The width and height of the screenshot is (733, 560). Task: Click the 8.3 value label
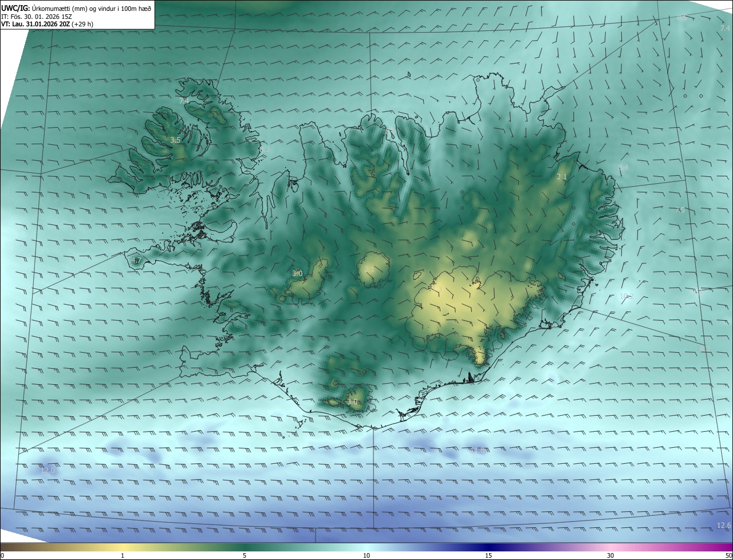pos(264,149)
